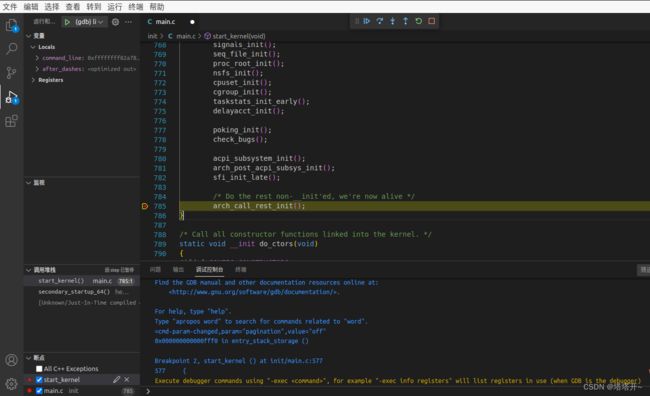
Task: Expand the Registers scope
Action: [33, 80]
